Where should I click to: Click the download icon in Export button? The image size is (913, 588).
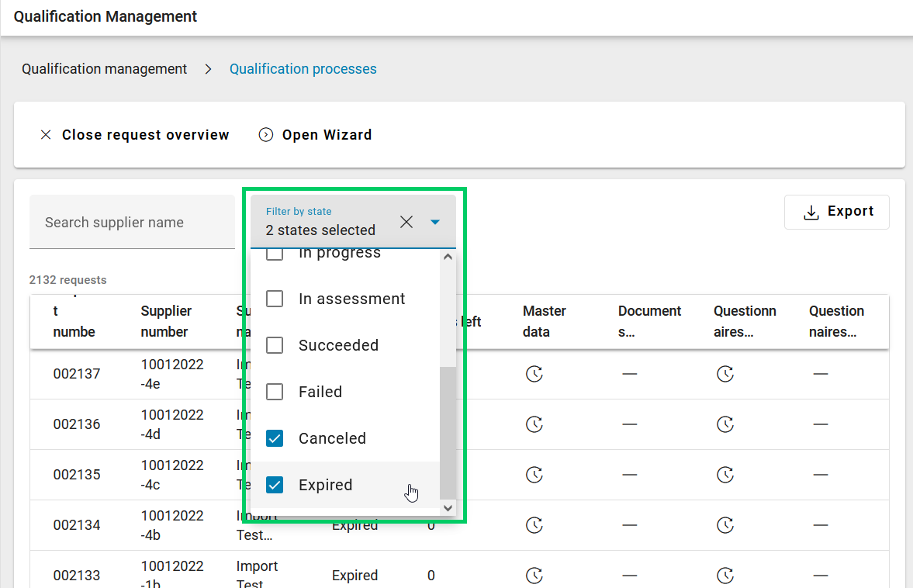pyautogui.click(x=811, y=213)
